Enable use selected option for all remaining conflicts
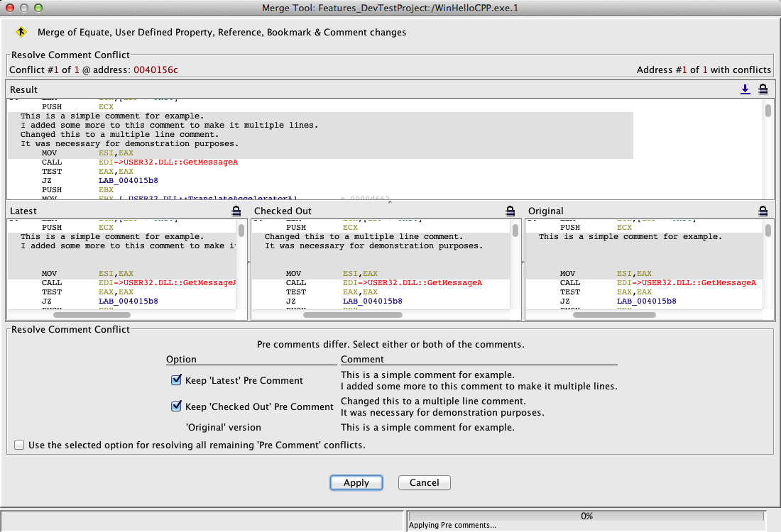781x532 pixels. pyautogui.click(x=19, y=445)
